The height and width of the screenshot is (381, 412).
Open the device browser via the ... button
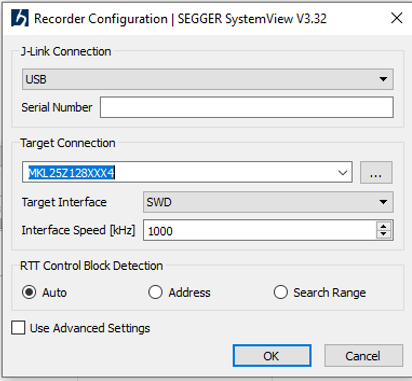click(376, 173)
